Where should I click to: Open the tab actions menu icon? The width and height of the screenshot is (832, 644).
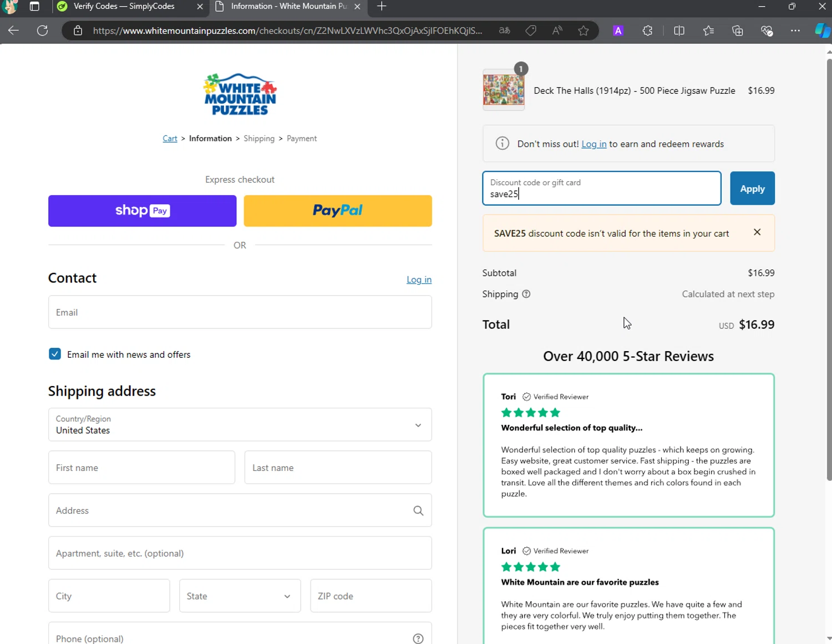click(x=34, y=7)
